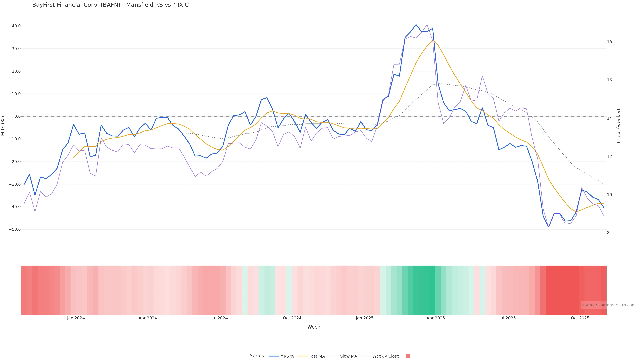The image size is (644, 362).
Task: Click the blue MRS % legend line
Action: pos(274,356)
